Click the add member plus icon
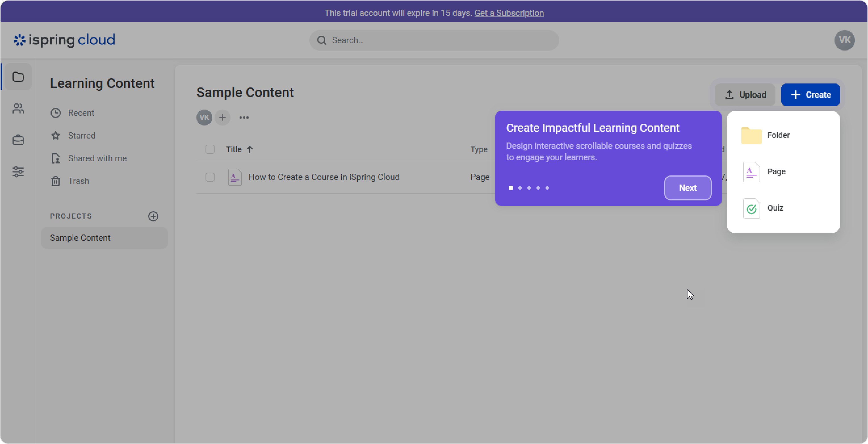This screenshot has width=868, height=444. [x=222, y=118]
